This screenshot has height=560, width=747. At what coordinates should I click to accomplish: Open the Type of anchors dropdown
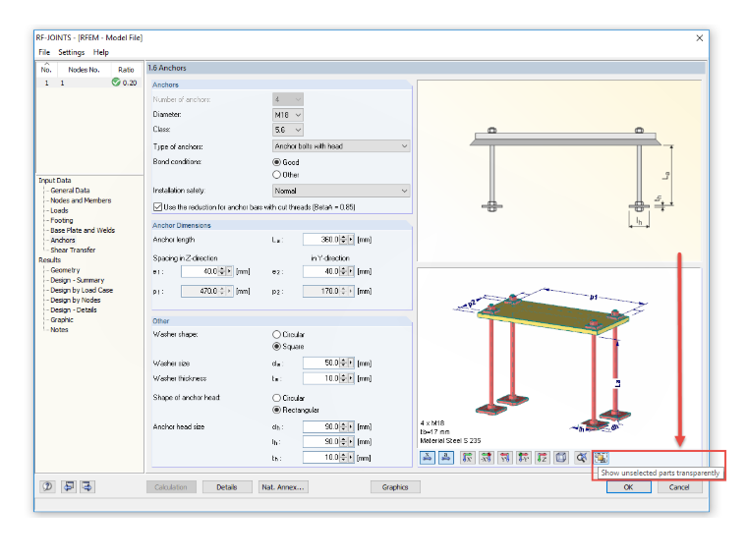(341, 145)
